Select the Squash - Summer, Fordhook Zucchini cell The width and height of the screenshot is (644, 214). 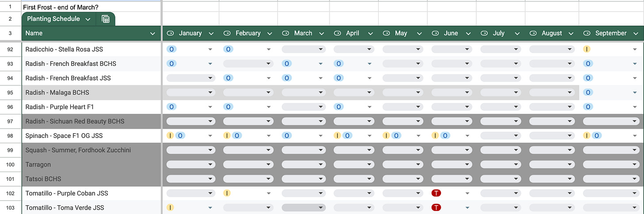92,150
